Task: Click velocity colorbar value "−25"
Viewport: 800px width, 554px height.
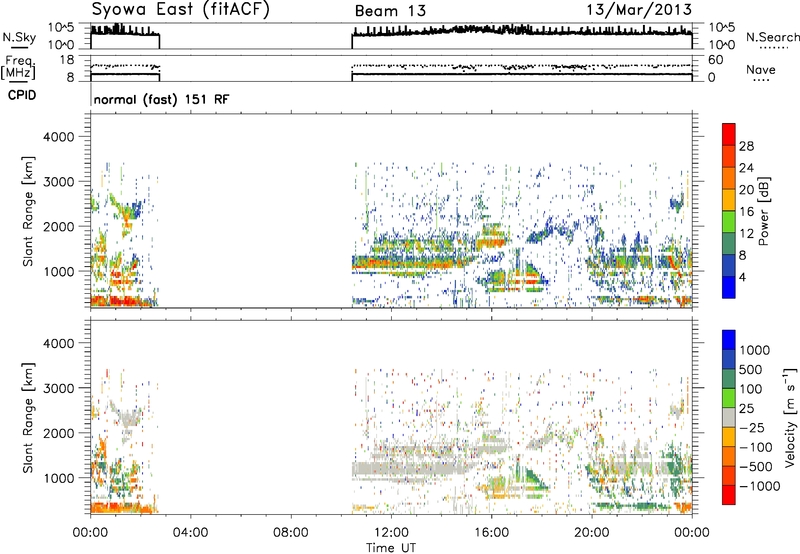Action: 753,427
